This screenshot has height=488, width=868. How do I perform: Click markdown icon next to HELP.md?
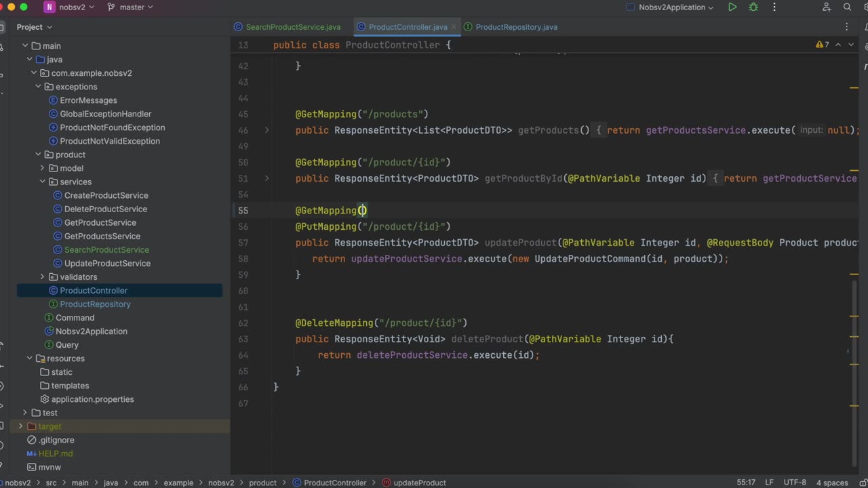pyautogui.click(x=32, y=453)
